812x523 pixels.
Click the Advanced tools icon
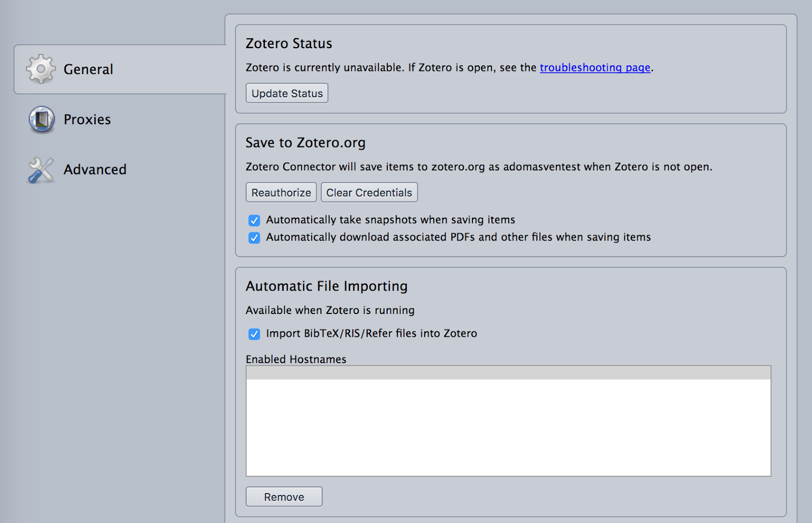point(41,169)
